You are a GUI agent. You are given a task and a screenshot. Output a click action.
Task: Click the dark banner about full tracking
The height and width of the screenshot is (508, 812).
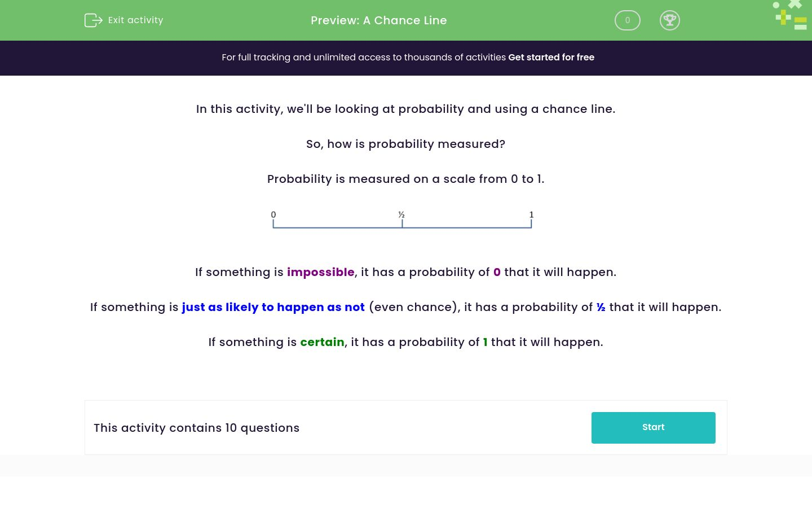point(406,58)
